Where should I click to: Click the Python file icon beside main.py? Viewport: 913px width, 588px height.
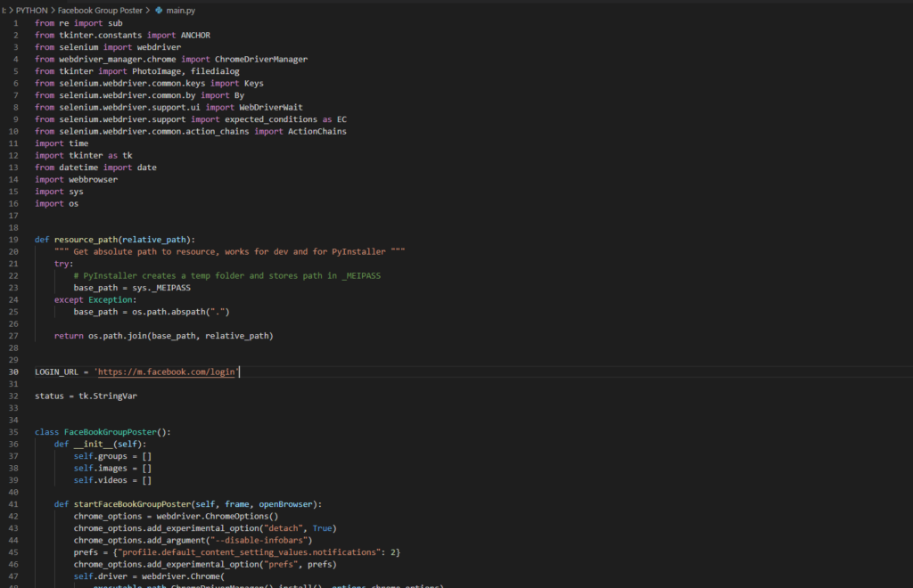pyautogui.click(x=159, y=11)
